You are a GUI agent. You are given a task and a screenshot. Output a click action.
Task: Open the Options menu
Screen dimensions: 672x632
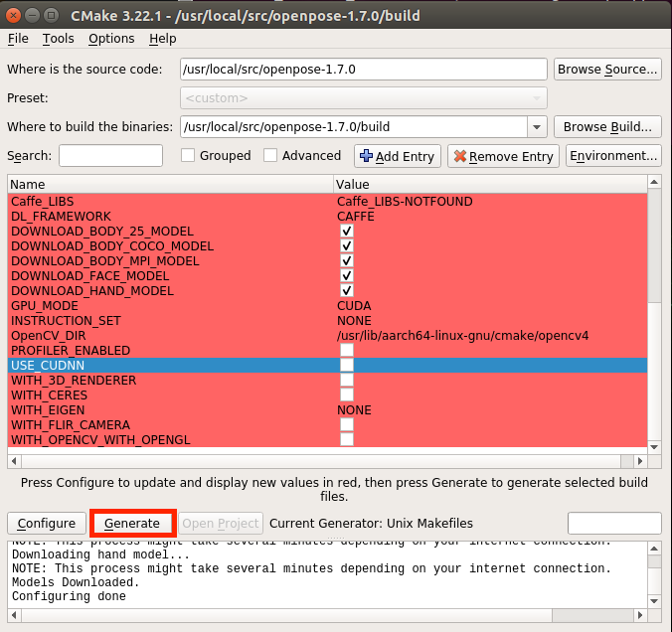click(x=111, y=39)
